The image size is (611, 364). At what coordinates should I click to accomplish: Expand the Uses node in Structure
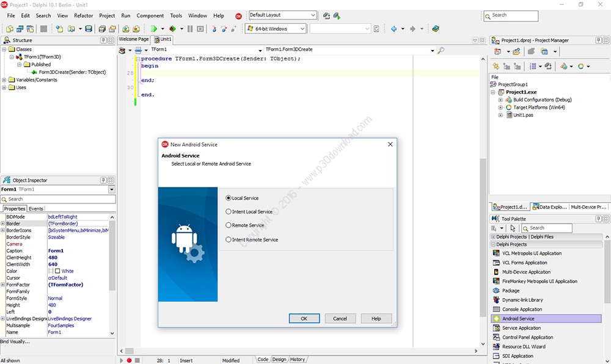click(4, 87)
